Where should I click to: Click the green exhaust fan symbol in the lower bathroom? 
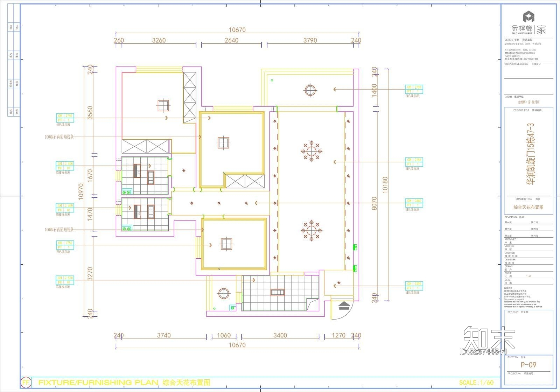coord(126,229)
